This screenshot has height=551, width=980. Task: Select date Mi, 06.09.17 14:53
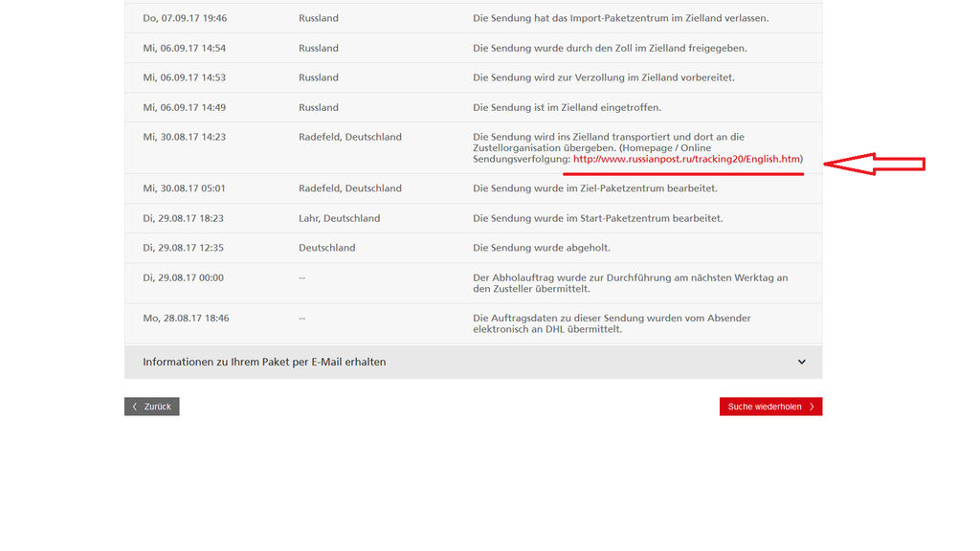tap(185, 77)
